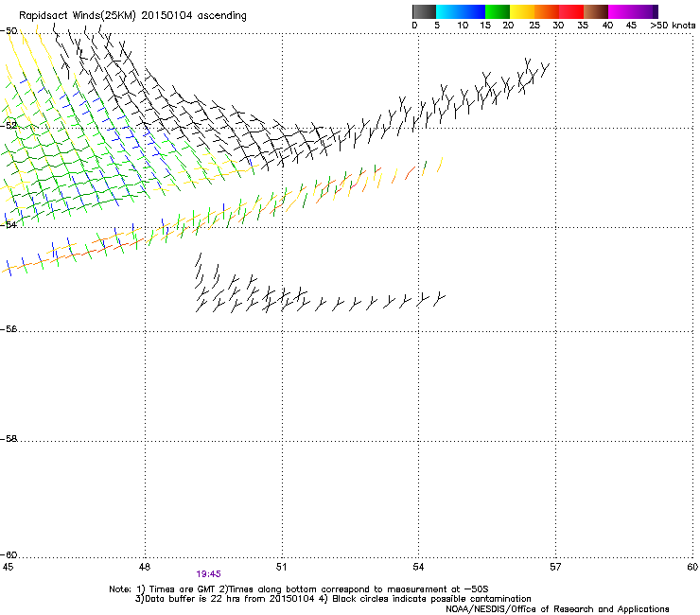Click the gray 0-5 knots legend swatch
The height and width of the screenshot is (615, 700).
(424, 11)
